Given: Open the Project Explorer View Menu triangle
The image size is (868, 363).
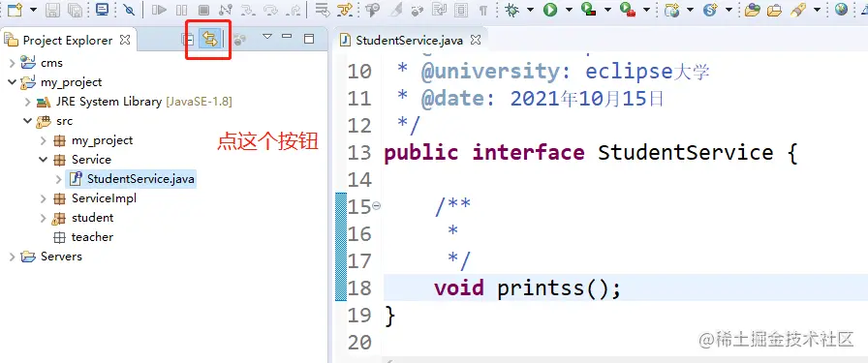Looking at the screenshot, I should [x=267, y=37].
